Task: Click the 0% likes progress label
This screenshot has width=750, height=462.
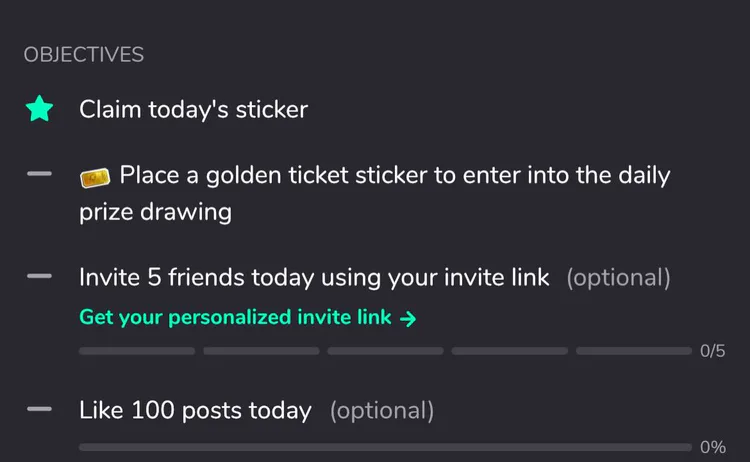Action: pos(713,447)
